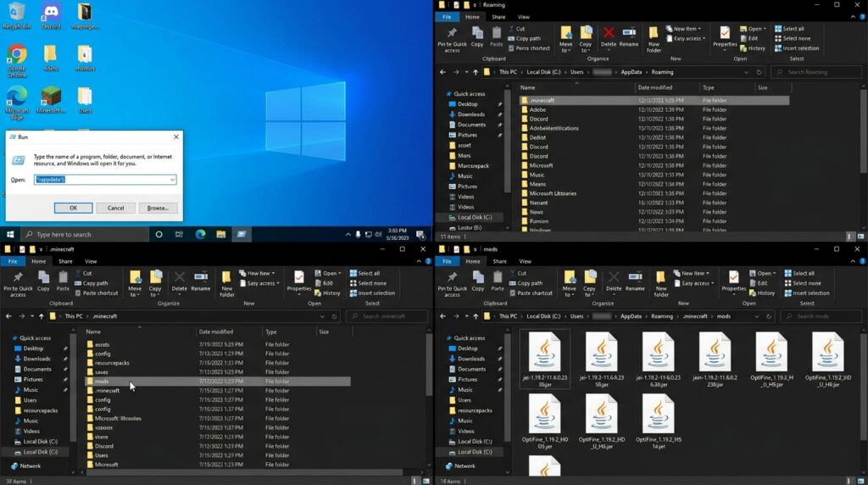
Task: Sort by the Date modified column in the Roaming window
Action: pyautogui.click(x=655, y=87)
